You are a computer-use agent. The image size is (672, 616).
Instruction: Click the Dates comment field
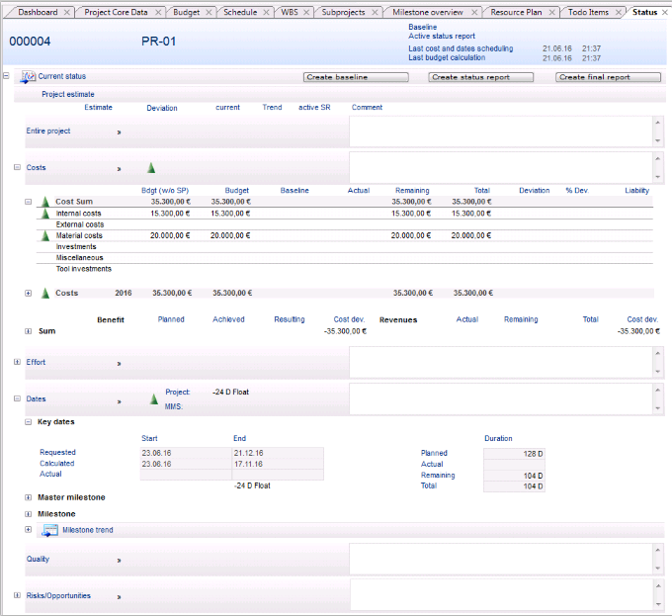pos(501,399)
